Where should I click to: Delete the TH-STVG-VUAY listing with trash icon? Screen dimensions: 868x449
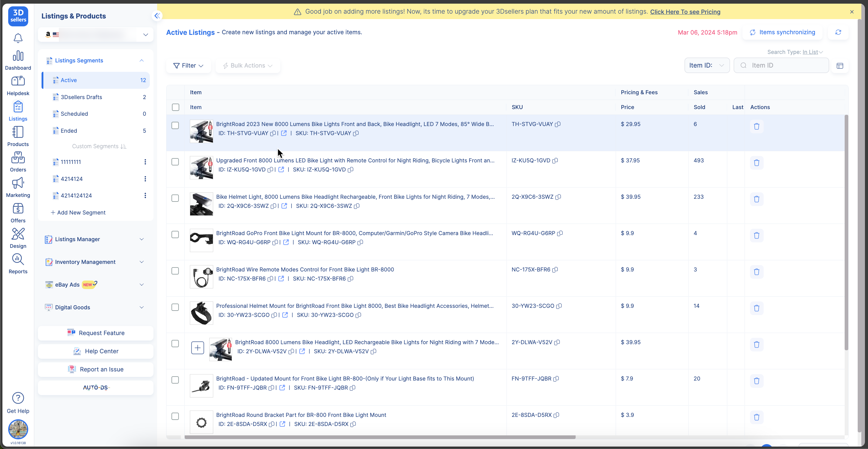point(756,127)
